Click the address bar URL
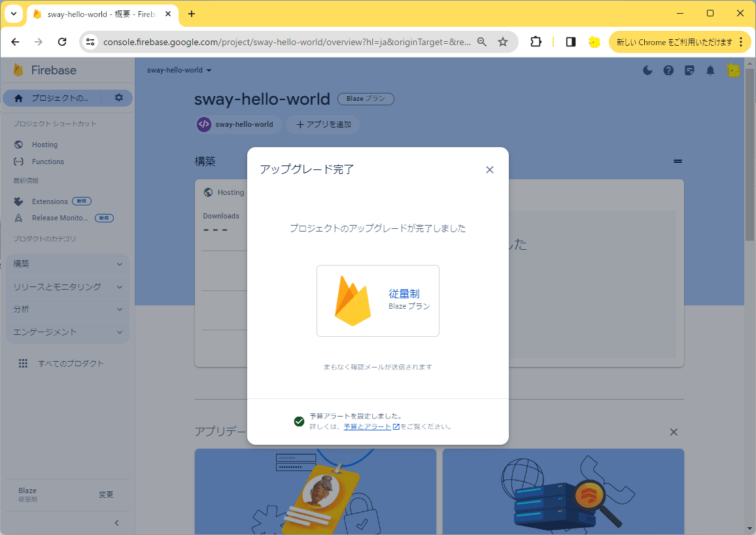 (287, 42)
